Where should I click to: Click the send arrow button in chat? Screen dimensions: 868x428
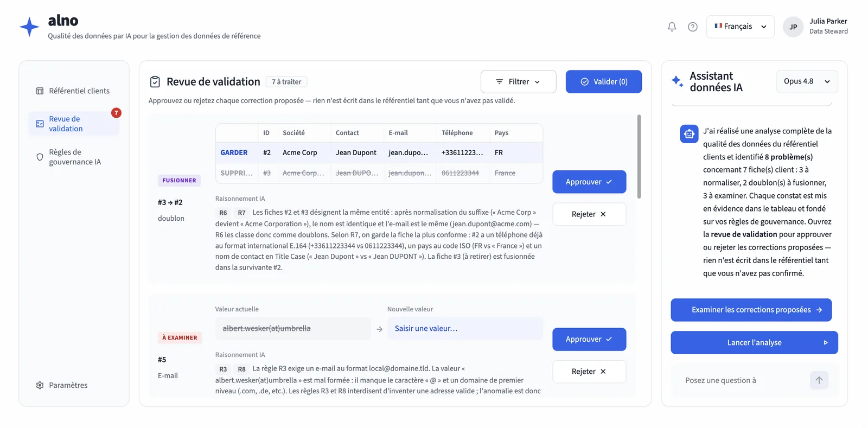click(819, 380)
